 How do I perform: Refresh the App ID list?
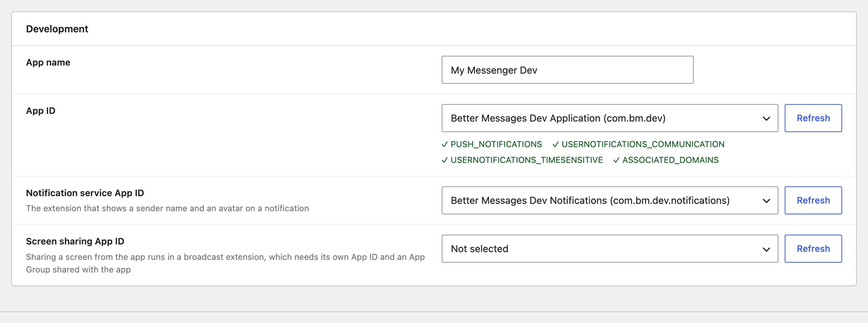(813, 118)
